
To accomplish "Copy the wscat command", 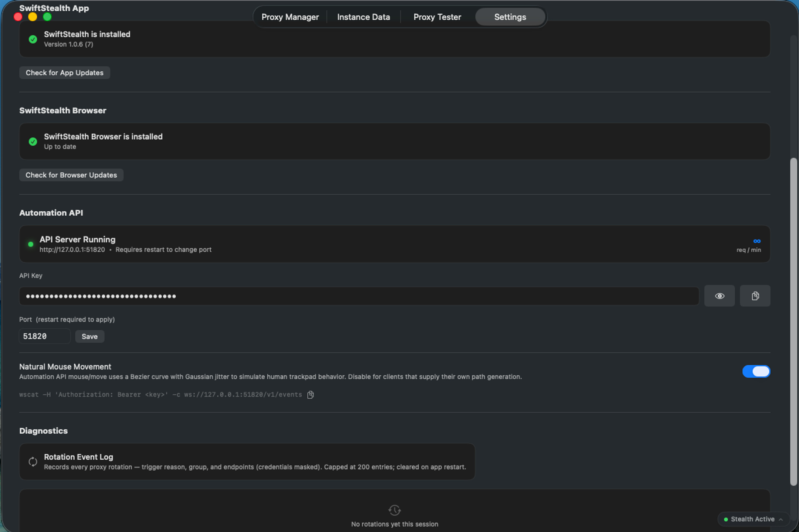I will pos(311,395).
